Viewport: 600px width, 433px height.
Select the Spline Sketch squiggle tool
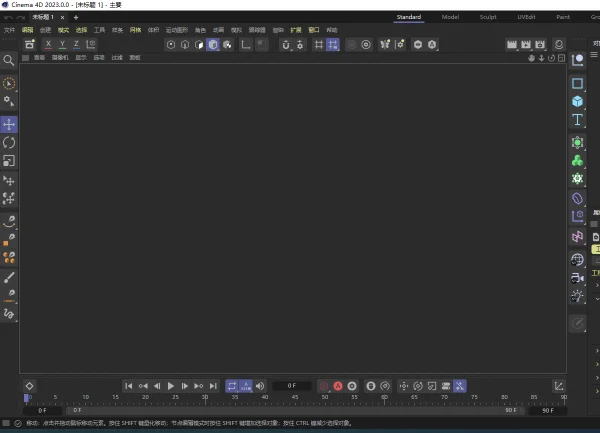[x=9, y=314]
